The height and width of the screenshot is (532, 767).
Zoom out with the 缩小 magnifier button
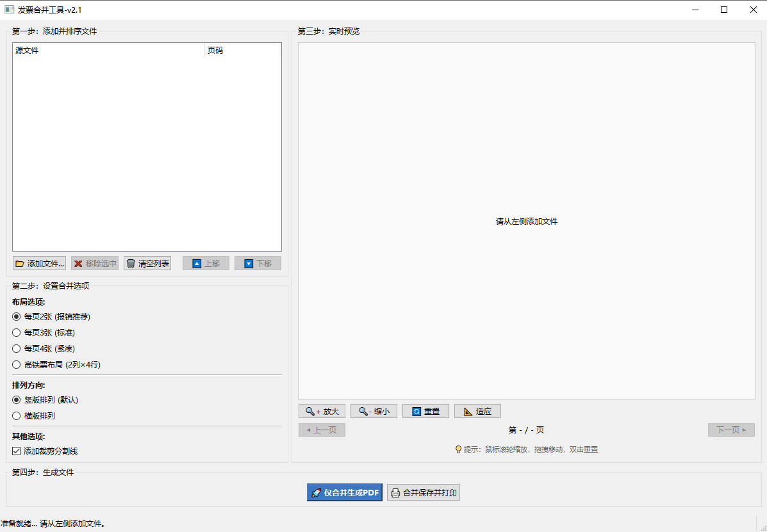coord(374,411)
